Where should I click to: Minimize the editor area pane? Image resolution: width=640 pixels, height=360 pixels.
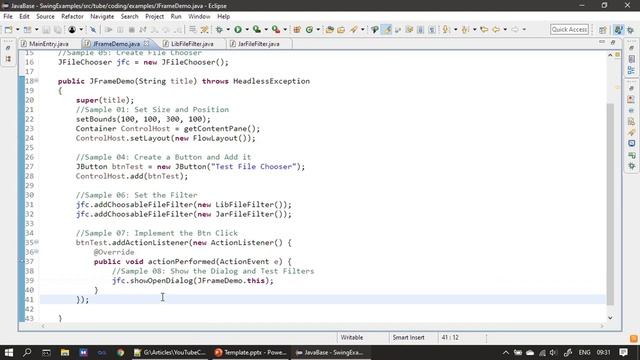click(x=602, y=42)
